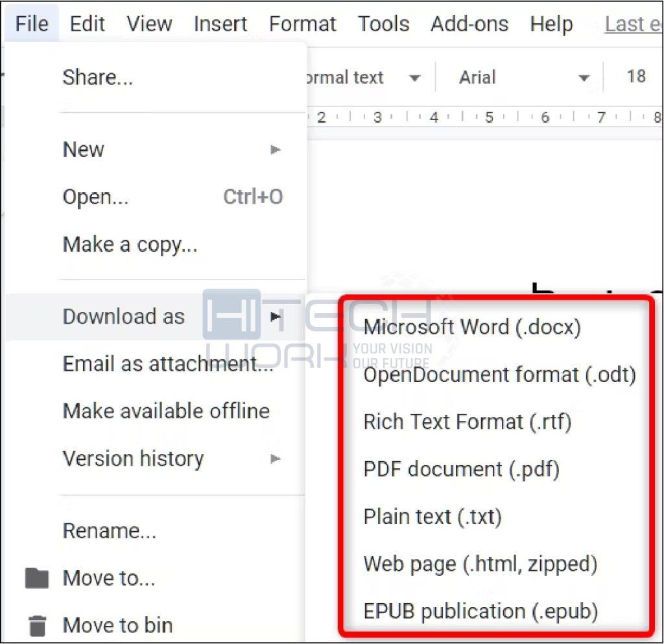Screen dimensions: 664x644
Task: Choose Email as attachment...
Action: [156, 364]
